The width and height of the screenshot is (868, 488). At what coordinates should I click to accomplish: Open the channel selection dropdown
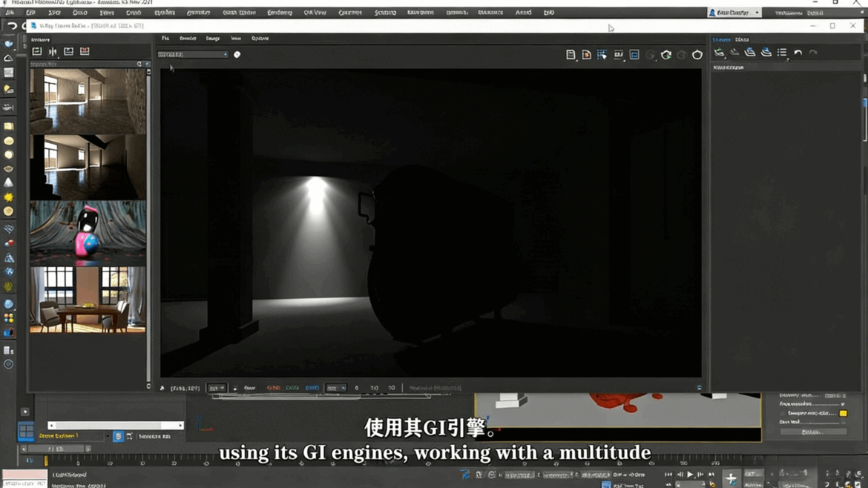coord(193,53)
